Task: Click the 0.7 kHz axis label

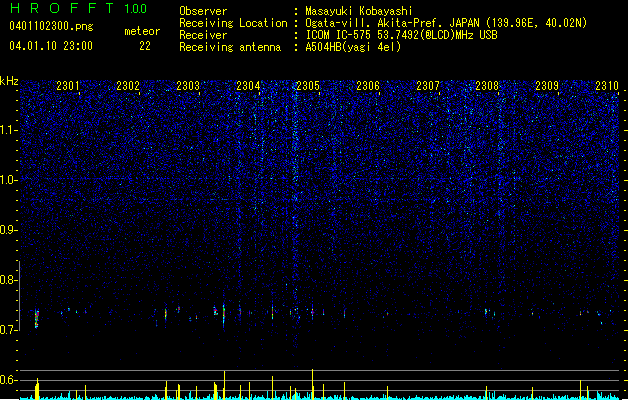Action: pos(9,330)
